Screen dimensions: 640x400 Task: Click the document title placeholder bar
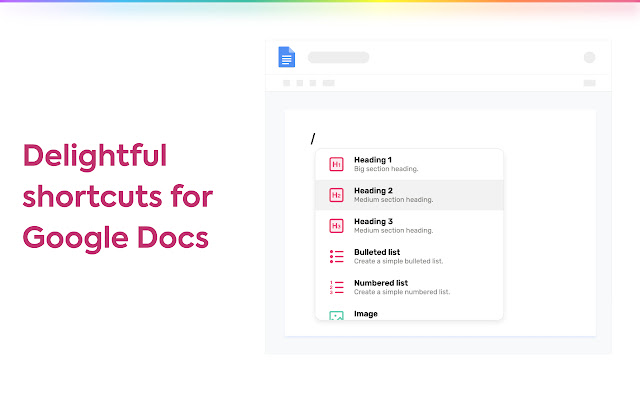pyautogui.click(x=338, y=57)
